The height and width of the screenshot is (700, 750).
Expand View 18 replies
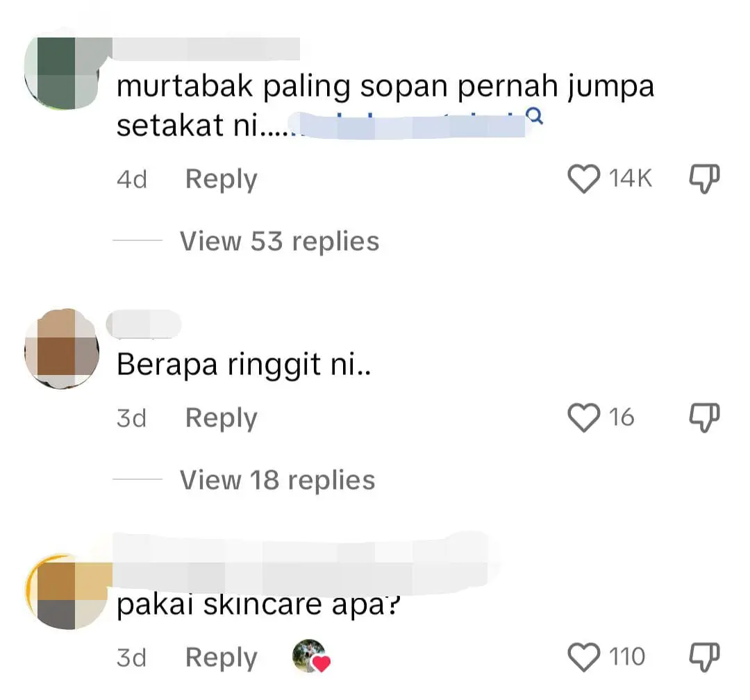click(277, 480)
